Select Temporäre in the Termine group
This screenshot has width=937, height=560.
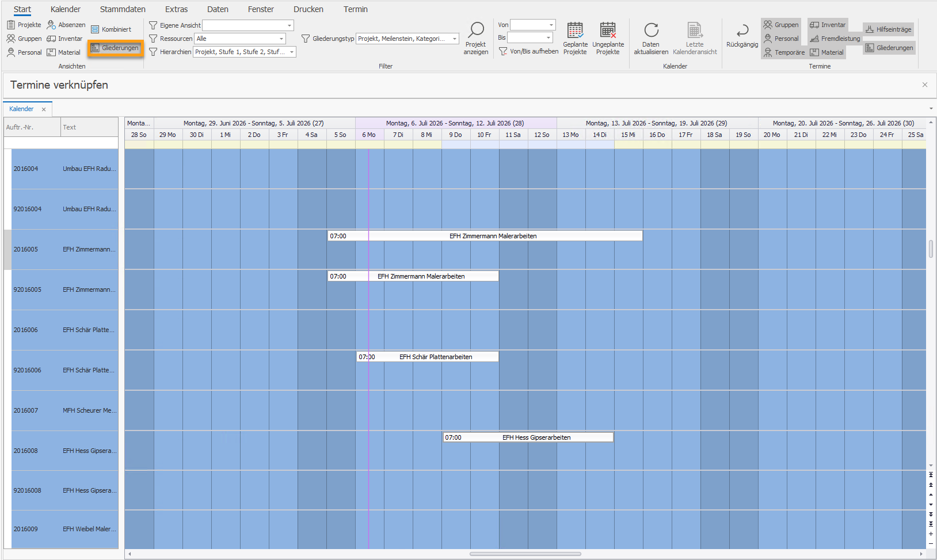[784, 52]
